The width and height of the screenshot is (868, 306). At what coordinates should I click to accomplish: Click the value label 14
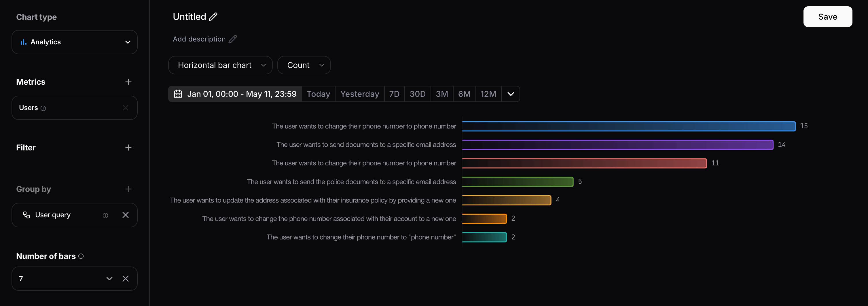(x=782, y=145)
